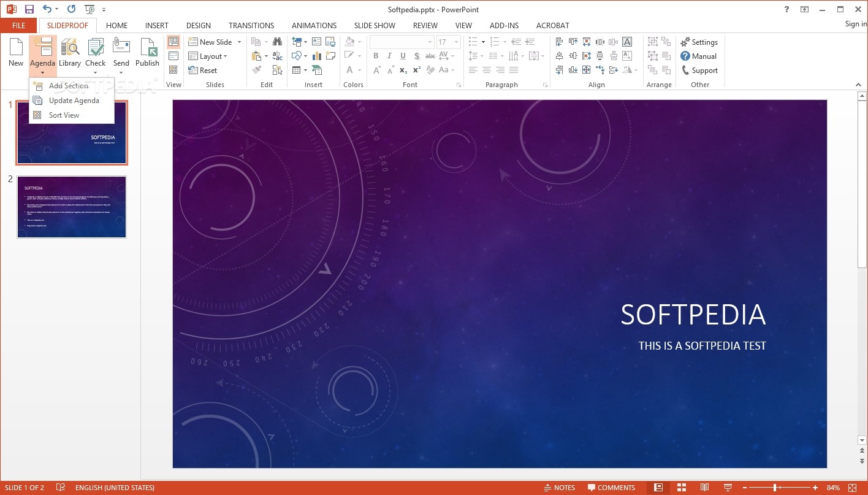The image size is (868, 495).
Task: Click the Format Painter brush icon
Action: coord(257,70)
